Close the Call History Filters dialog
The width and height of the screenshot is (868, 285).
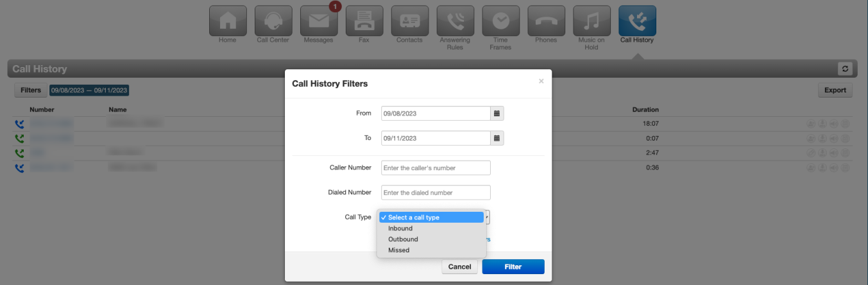[x=541, y=81]
